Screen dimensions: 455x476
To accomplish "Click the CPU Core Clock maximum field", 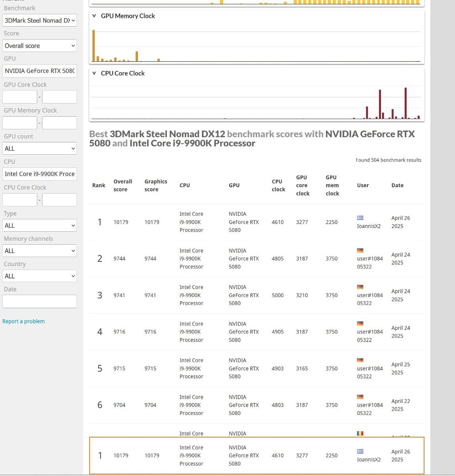I will (x=59, y=200).
